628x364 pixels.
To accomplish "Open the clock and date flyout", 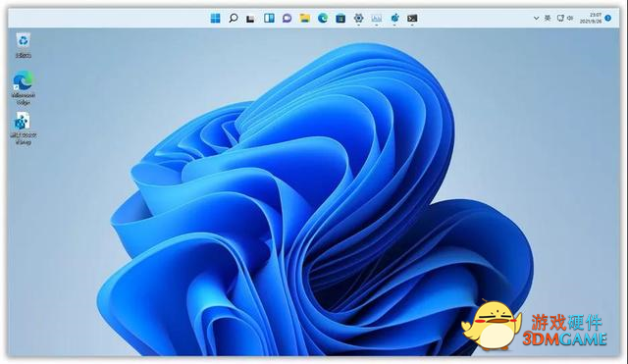I will point(591,18).
